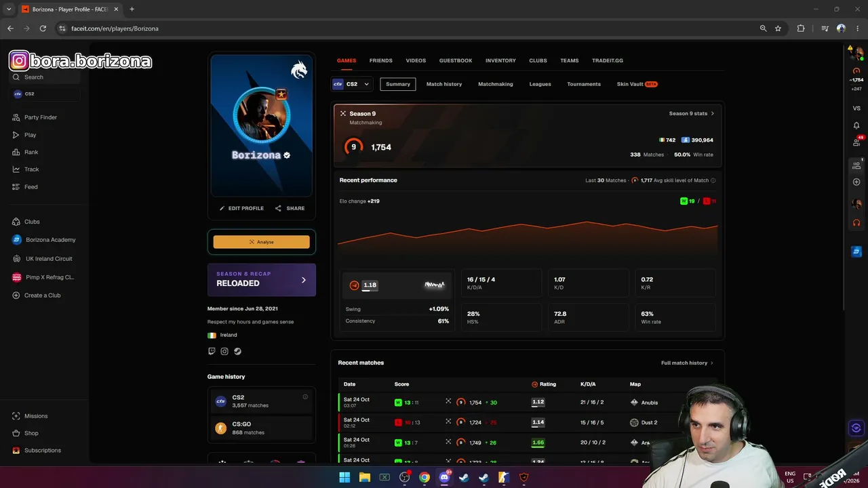Open CS:GO 868 matches game history
868x488 pixels.
click(x=261, y=428)
